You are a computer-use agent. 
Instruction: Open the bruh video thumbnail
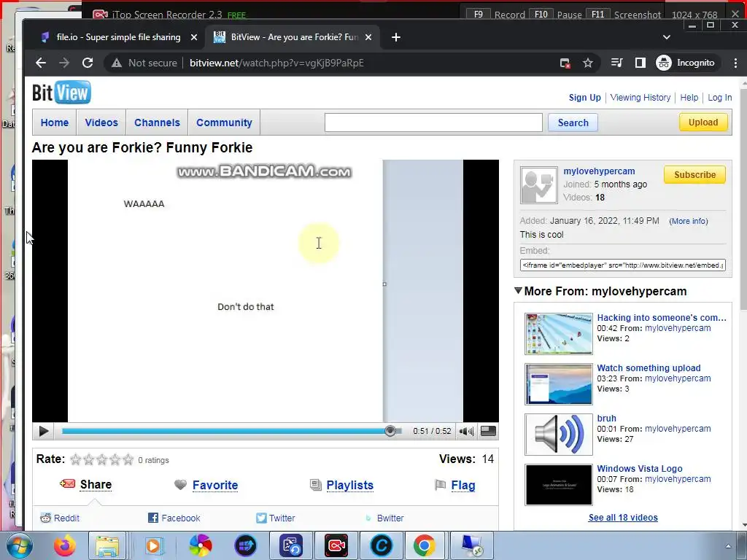click(558, 435)
